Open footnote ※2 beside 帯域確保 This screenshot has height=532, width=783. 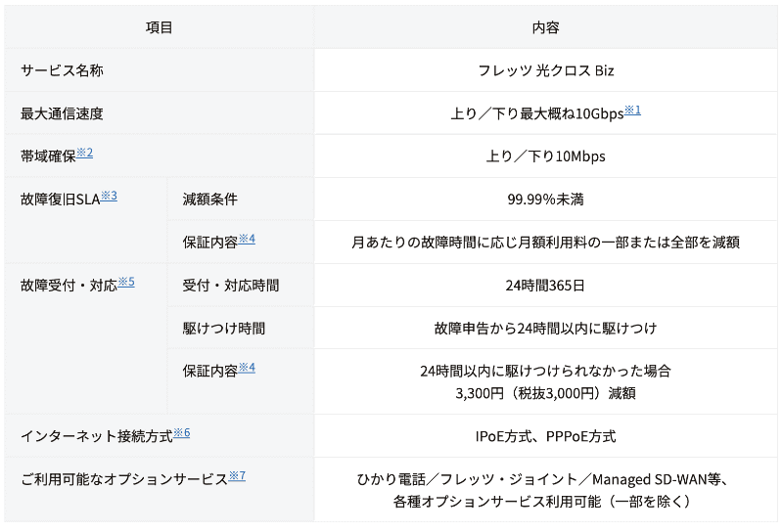click(84, 153)
